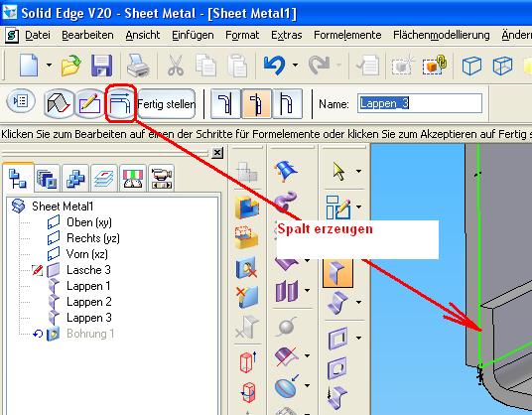Open the Formelemente menu
The image size is (532, 415).
347,36
